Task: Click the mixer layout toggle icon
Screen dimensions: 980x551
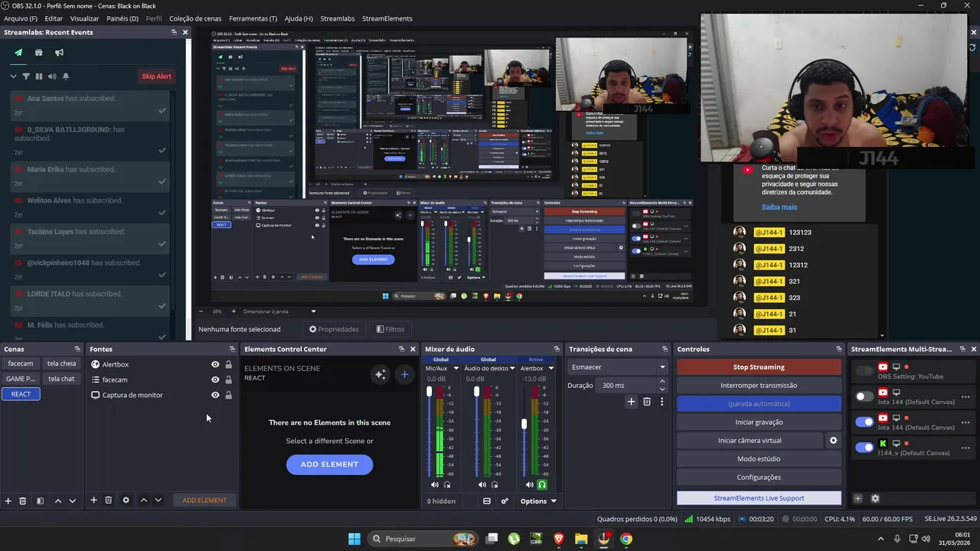Action: pyautogui.click(x=486, y=501)
